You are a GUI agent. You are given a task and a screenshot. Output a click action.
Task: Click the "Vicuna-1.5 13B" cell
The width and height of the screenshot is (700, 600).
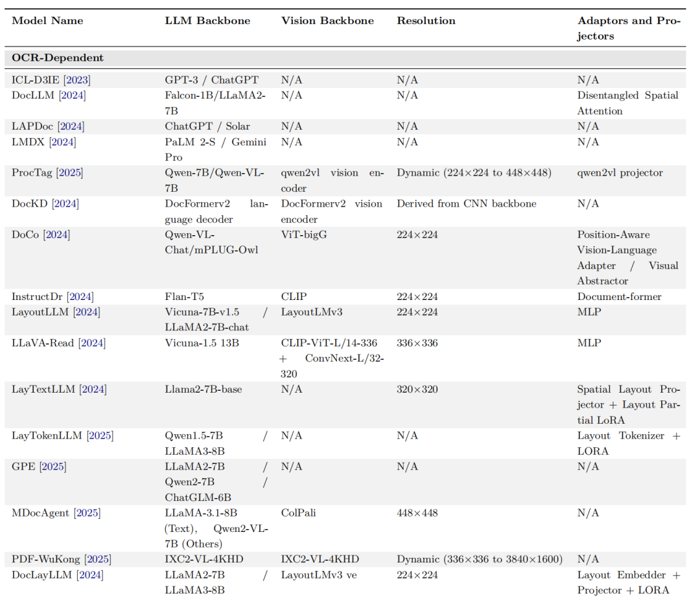coord(202,343)
